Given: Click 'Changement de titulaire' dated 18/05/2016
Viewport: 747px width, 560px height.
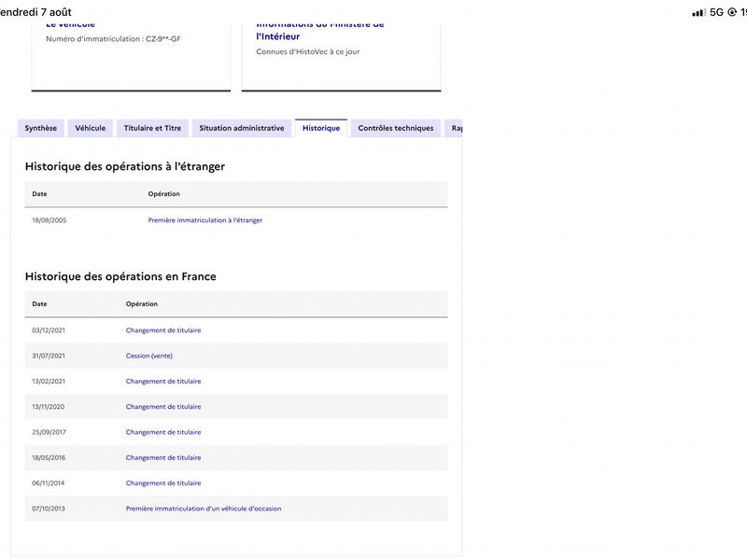Looking at the screenshot, I should click(x=163, y=457).
